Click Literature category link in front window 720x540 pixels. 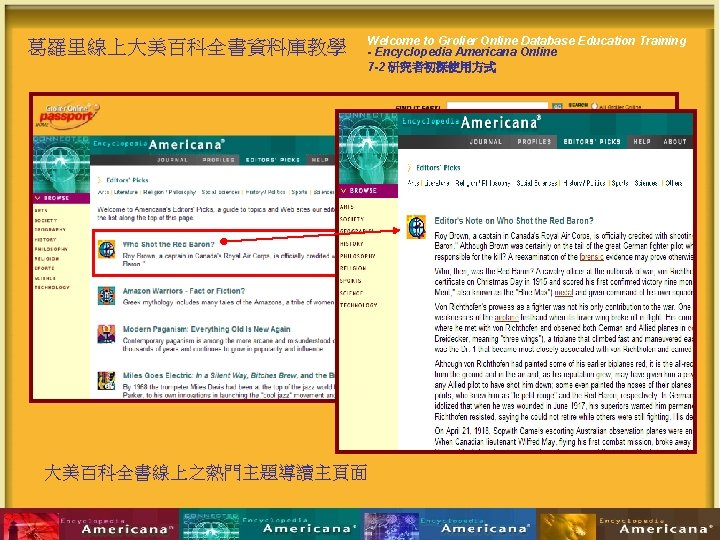click(437, 183)
